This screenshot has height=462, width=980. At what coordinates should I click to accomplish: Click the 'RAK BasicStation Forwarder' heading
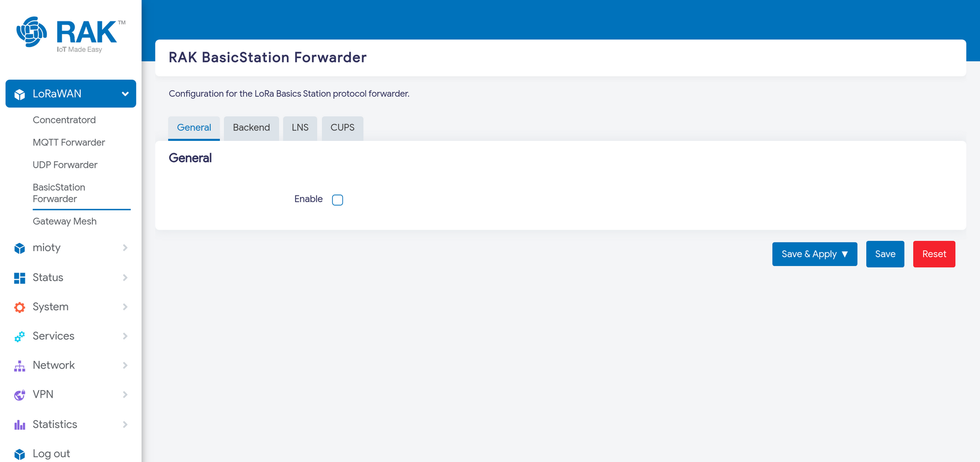point(267,58)
